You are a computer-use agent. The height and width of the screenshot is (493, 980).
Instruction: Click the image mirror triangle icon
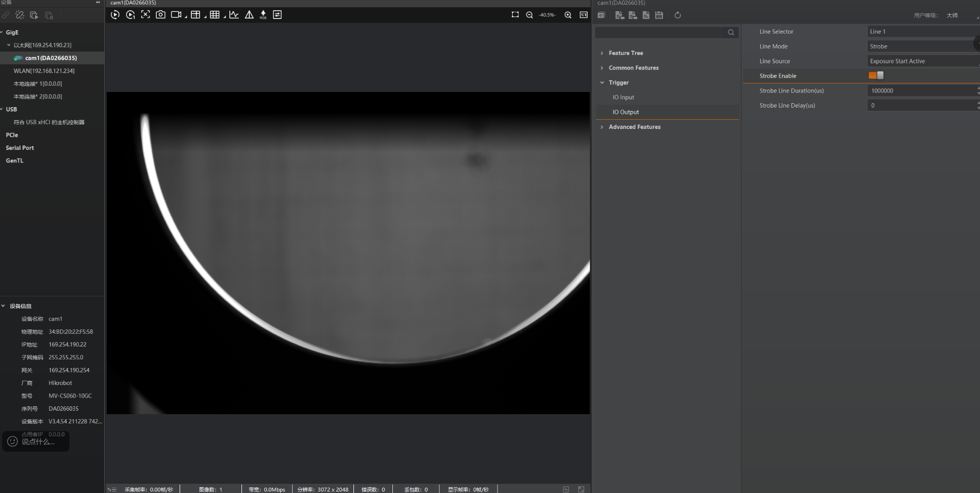click(249, 15)
